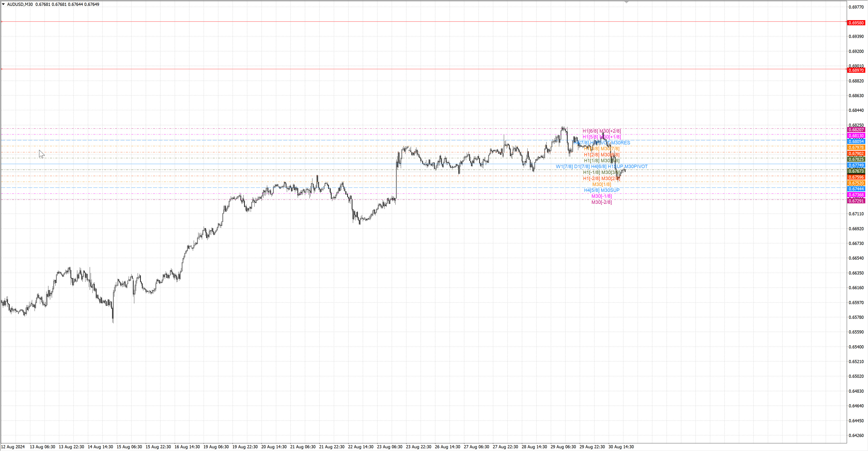The width and height of the screenshot is (868, 451).
Task: Click the 23 Aug 06:30 time axis label
Action: pyautogui.click(x=389, y=447)
